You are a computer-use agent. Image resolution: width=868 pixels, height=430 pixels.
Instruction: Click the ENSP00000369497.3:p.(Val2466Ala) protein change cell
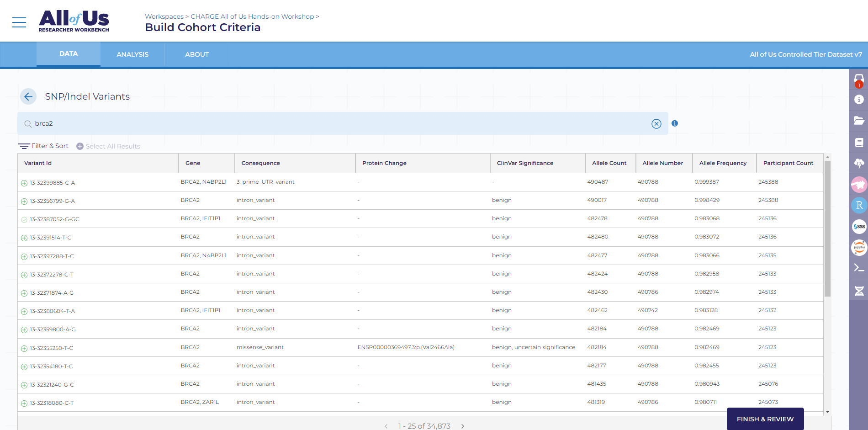[406, 347]
